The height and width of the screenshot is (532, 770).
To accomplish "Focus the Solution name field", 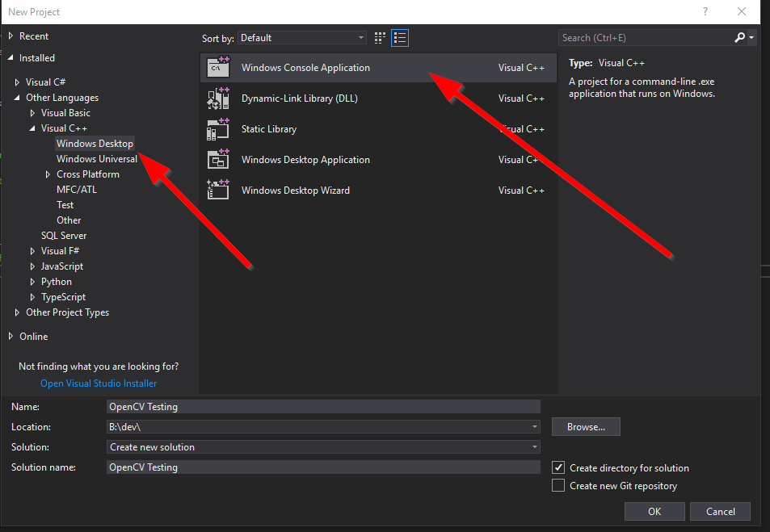I will tap(323, 467).
